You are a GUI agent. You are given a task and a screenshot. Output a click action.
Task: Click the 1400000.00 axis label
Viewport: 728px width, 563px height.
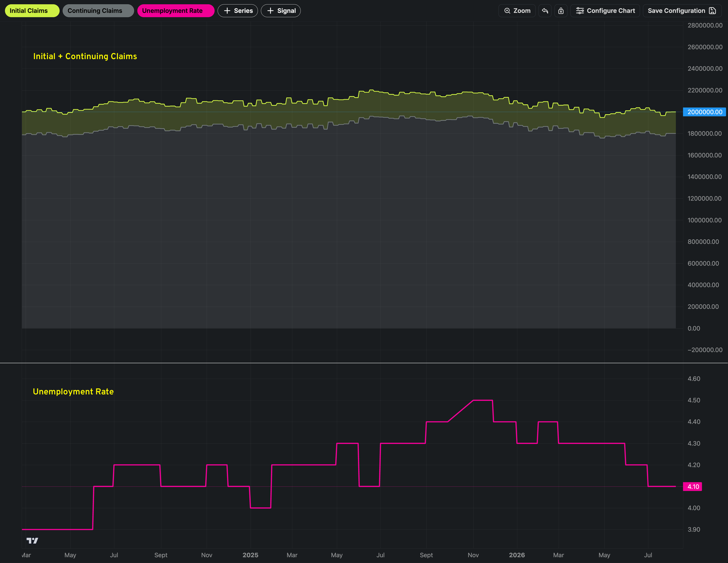[705, 177]
